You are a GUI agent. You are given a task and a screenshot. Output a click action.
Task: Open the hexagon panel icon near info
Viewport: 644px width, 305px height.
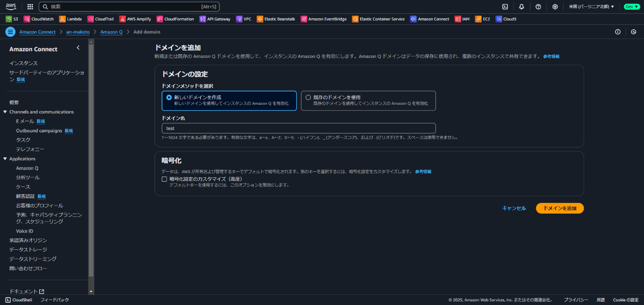click(x=633, y=32)
